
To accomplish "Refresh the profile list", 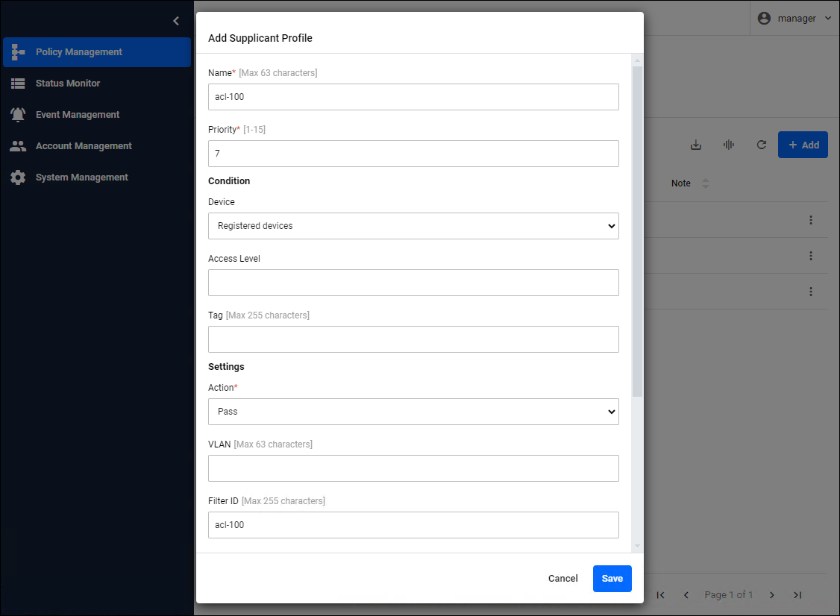I will click(762, 145).
